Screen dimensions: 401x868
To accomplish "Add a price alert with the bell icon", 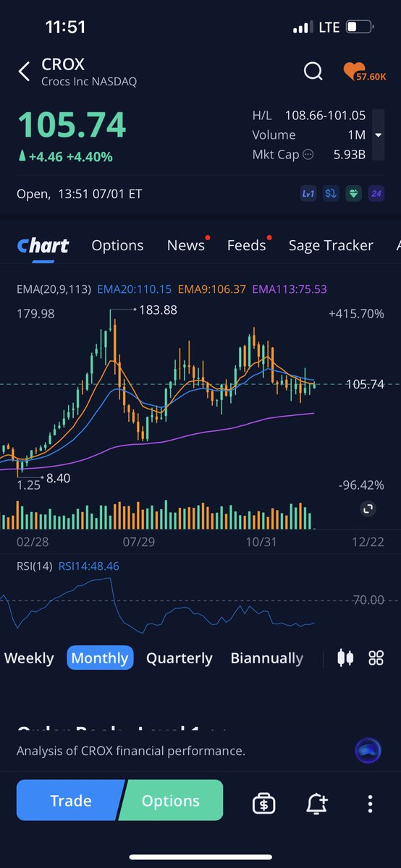I will click(317, 803).
